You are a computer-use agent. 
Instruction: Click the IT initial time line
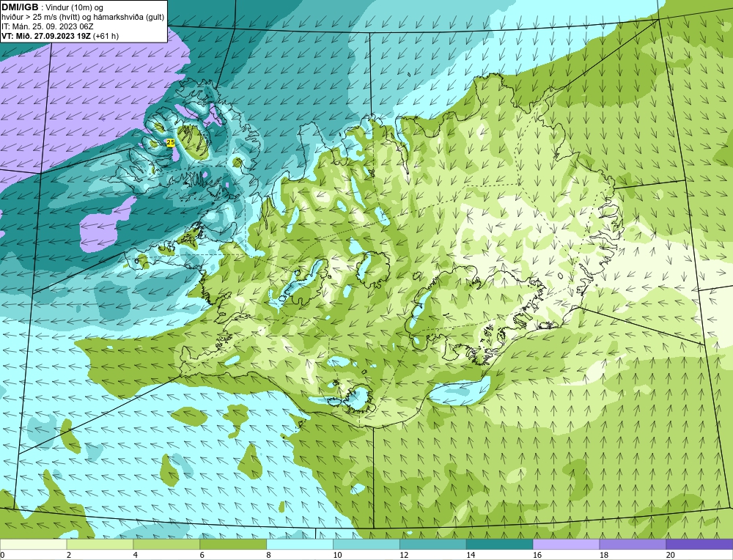pyautogui.click(x=48, y=26)
